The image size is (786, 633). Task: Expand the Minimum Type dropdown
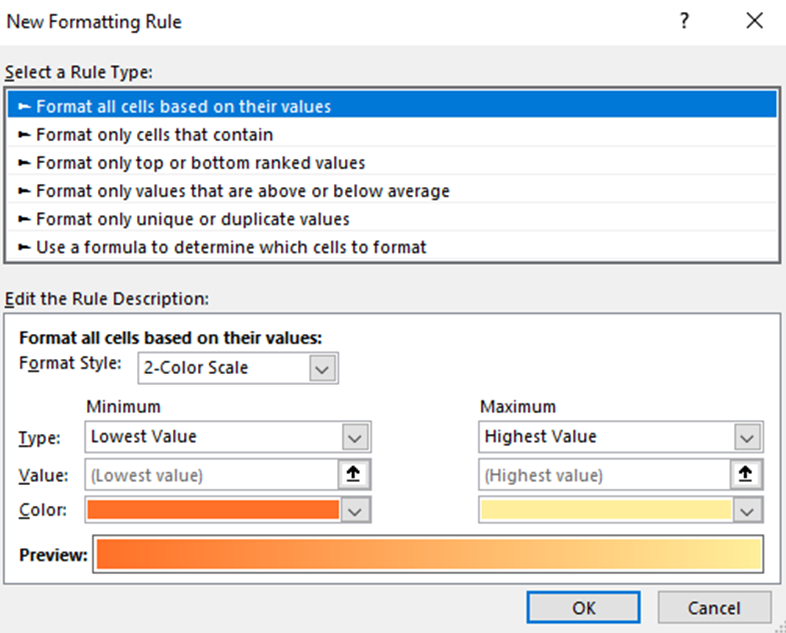[x=354, y=437]
